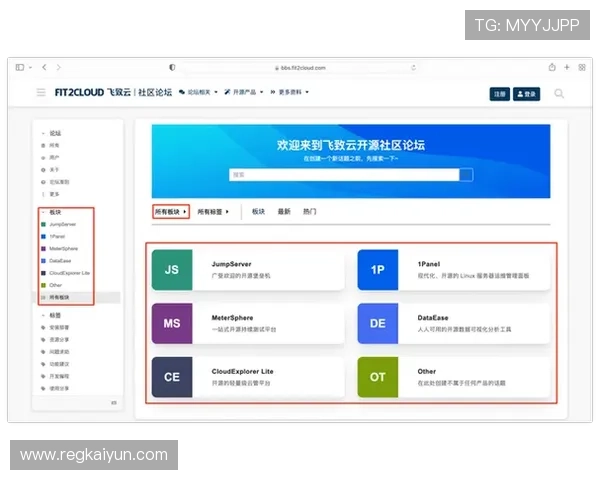The width and height of the screenshot is (600, 480).
Task: Click the blue 1P category icon
Action: click(x=378, y=270)
